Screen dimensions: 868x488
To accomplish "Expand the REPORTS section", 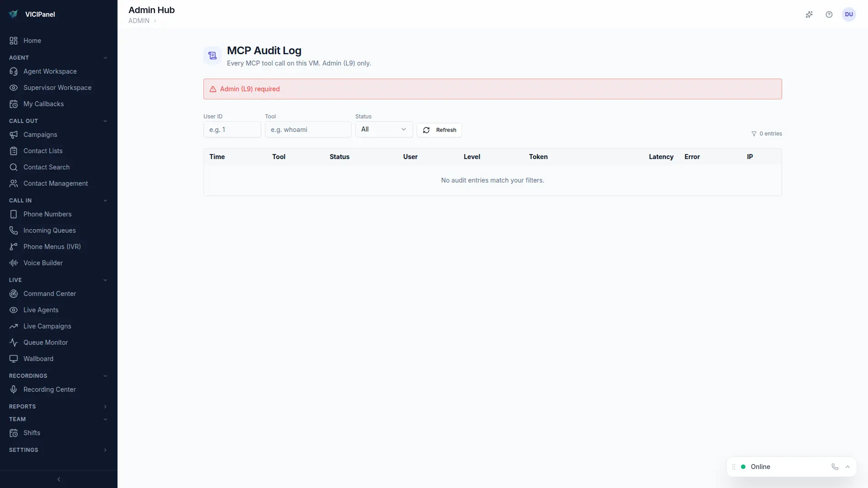I will (105, 407).
